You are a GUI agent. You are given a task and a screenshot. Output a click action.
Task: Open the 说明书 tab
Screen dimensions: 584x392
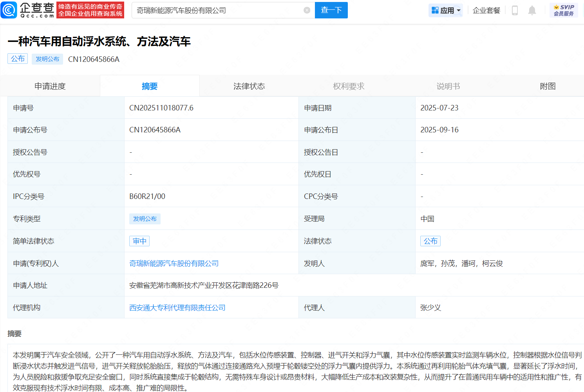[448, 86]
